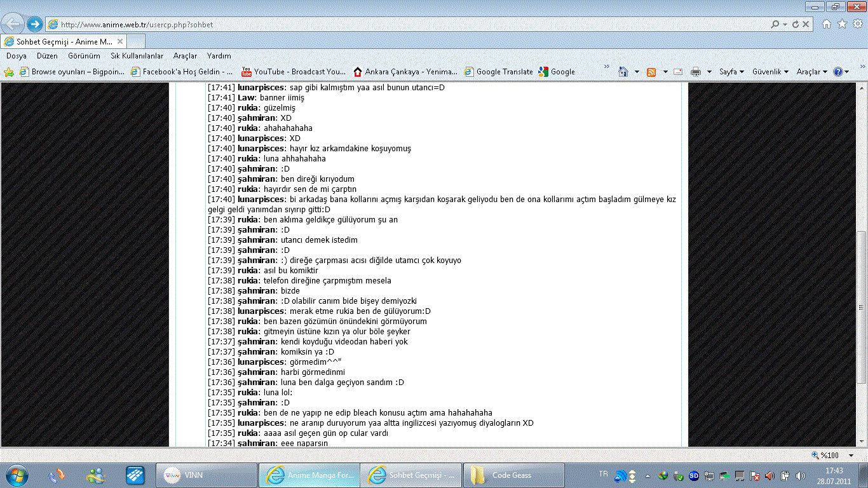868x488 pixels.
Task: Click the scrollbar up arrow
Action: (862, 87)
